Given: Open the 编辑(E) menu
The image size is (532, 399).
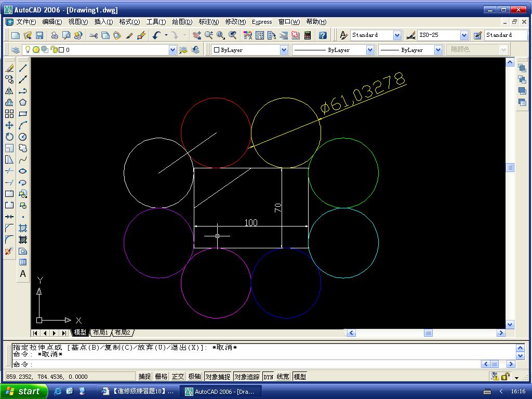Looking at the screenshot, I should [52, 22].
